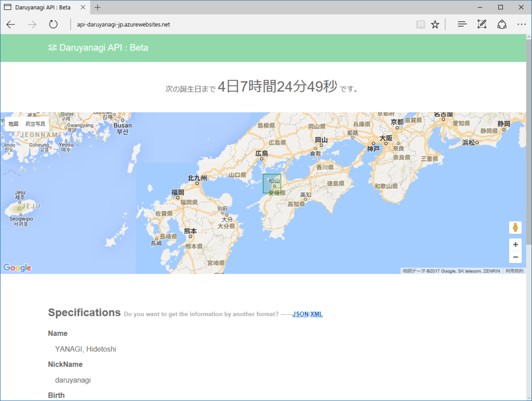Click the browser forward arrow
The image size is (532, 401).
click(32, 24)
